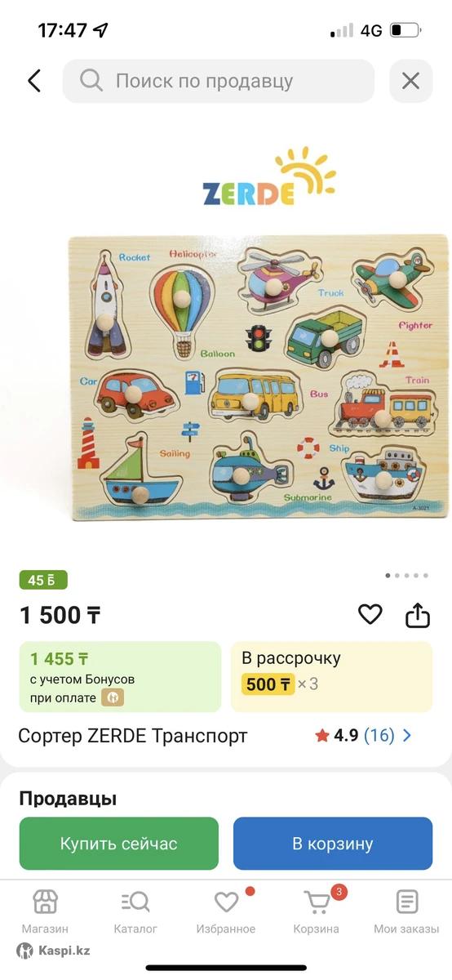
Task: Focus the Поиск по продавцу search field
Action: click(x=219, y=81)
